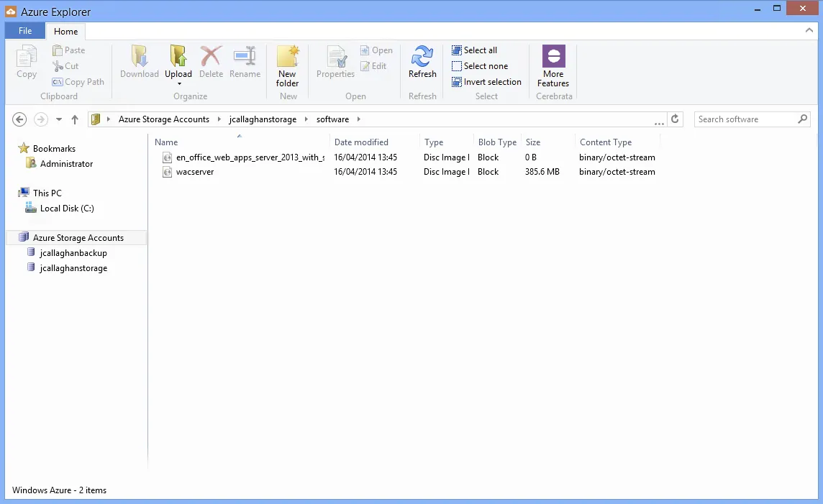Select Bookmarks in the navigation tree
Image resolution: width=823 pixels, height=504 pixels.
pyautogui.click(x=54, y=149)
